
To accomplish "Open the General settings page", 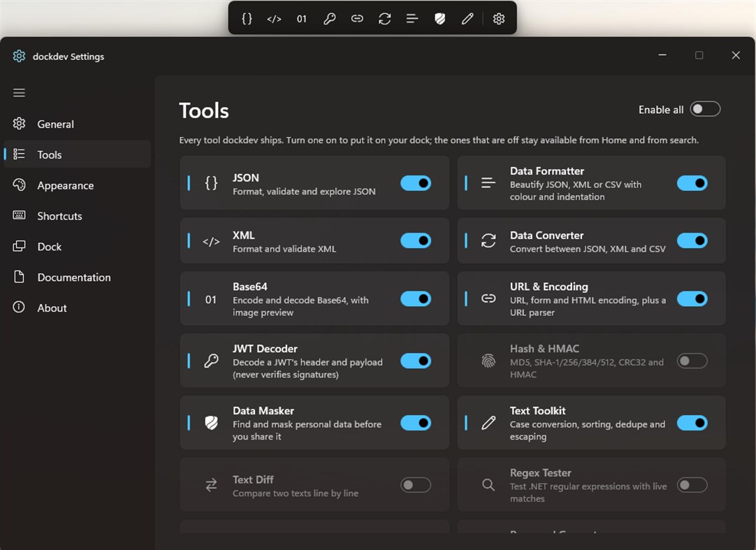I will click(77, 124).
